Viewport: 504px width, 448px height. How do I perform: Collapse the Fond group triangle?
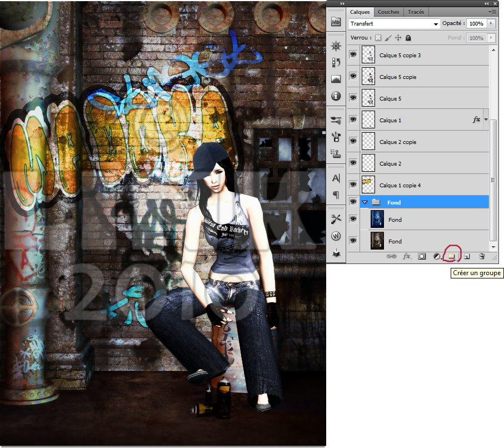point(365,202)
